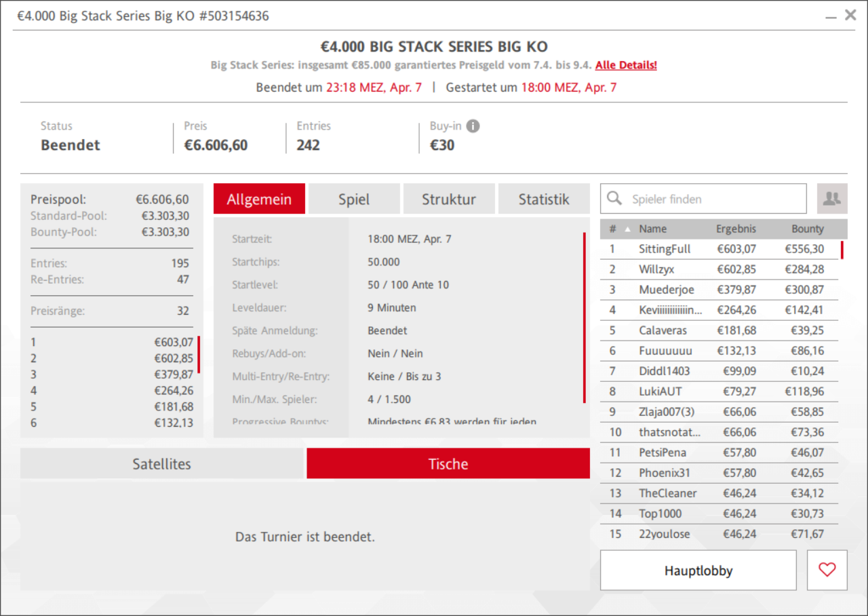Select player Zlaja007(3) row
This screenshot has width=868, height=616.
pos(719,412)
